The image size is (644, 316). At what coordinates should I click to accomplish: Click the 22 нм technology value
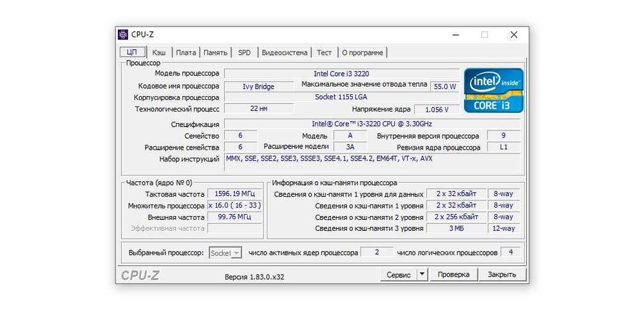click(x=259, y=108)
